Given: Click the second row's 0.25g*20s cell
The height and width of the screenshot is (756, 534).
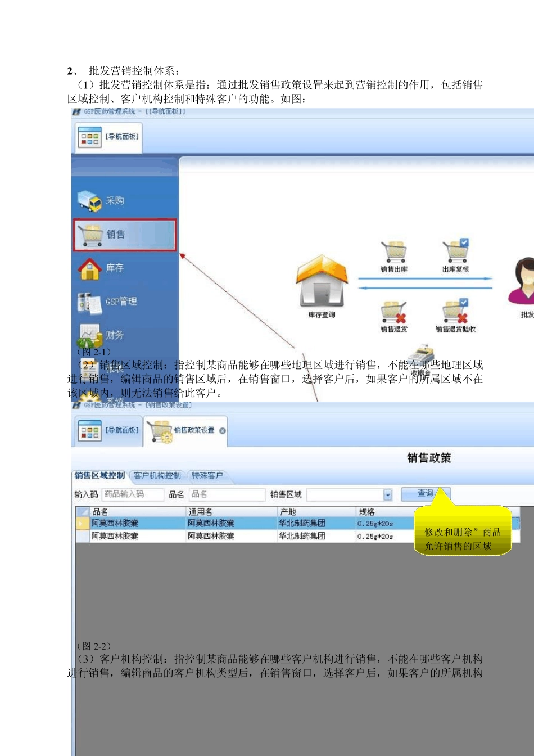Looking at the screenshot, I should [x=386, y=537].
